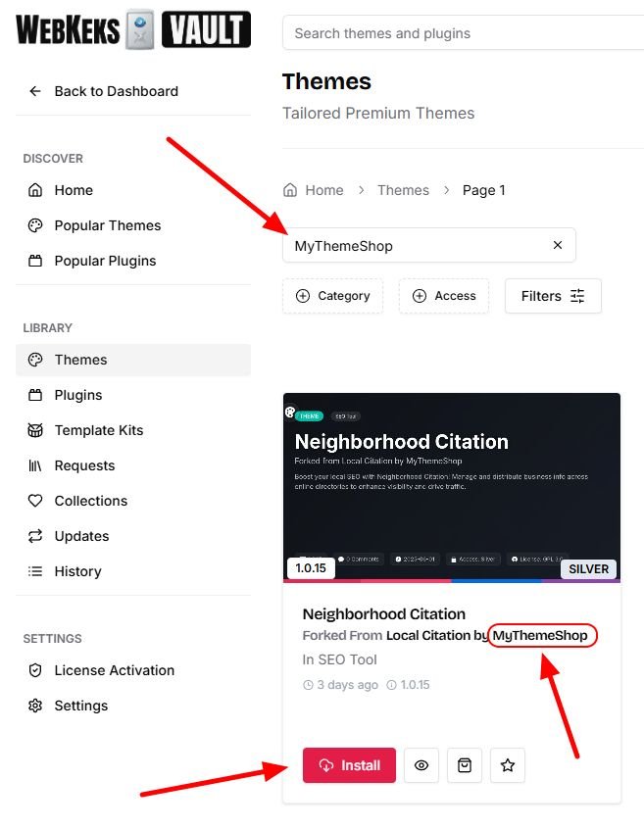Open Popular Themes in sidebar
The image size is (644, 829).
pyautogui.click(x=107, y=225)
